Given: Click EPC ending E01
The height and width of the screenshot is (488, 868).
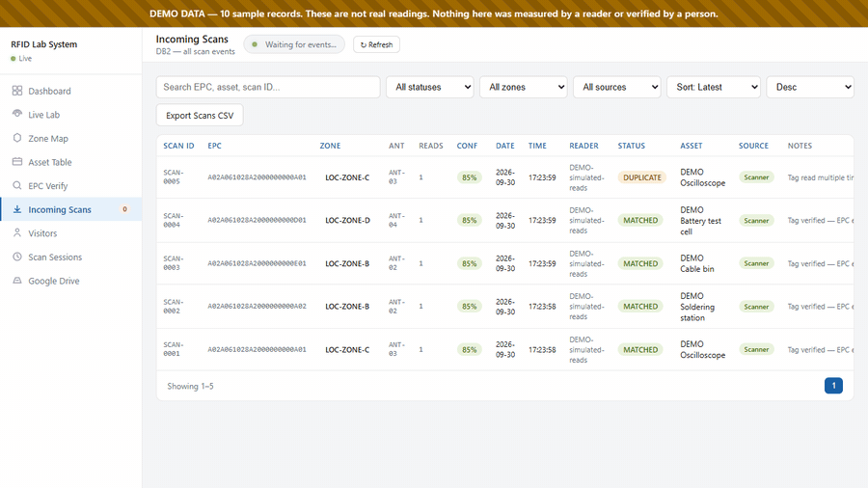Looking at the screenshot, I should (257, 263).
